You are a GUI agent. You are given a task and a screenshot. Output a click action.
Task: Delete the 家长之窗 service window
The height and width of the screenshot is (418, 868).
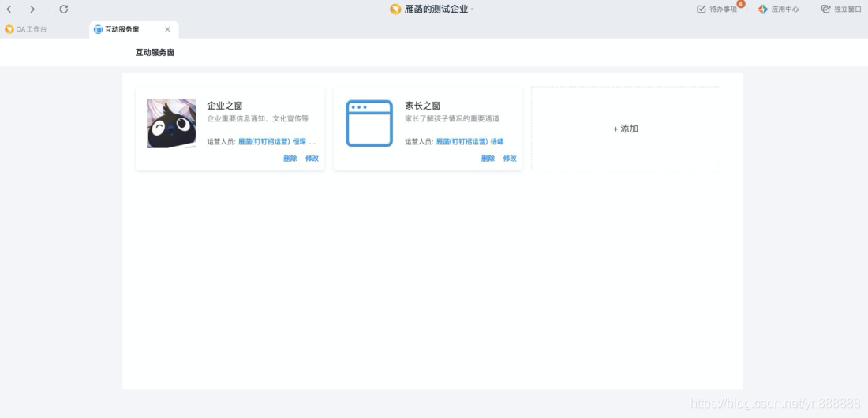pyautogui.click(x=488, y=159)
